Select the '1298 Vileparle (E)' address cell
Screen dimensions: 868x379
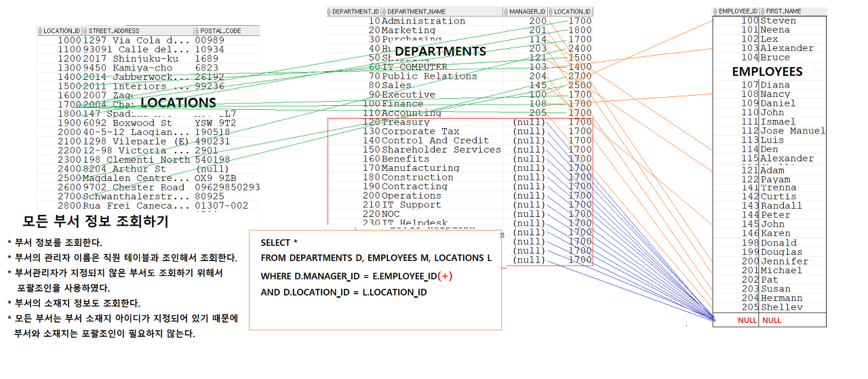pyautogui.click(x=136, y=142)
